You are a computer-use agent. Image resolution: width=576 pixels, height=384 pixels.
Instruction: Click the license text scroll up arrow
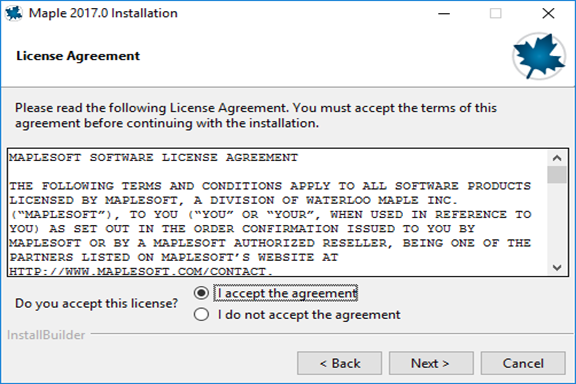pos(557,158)
